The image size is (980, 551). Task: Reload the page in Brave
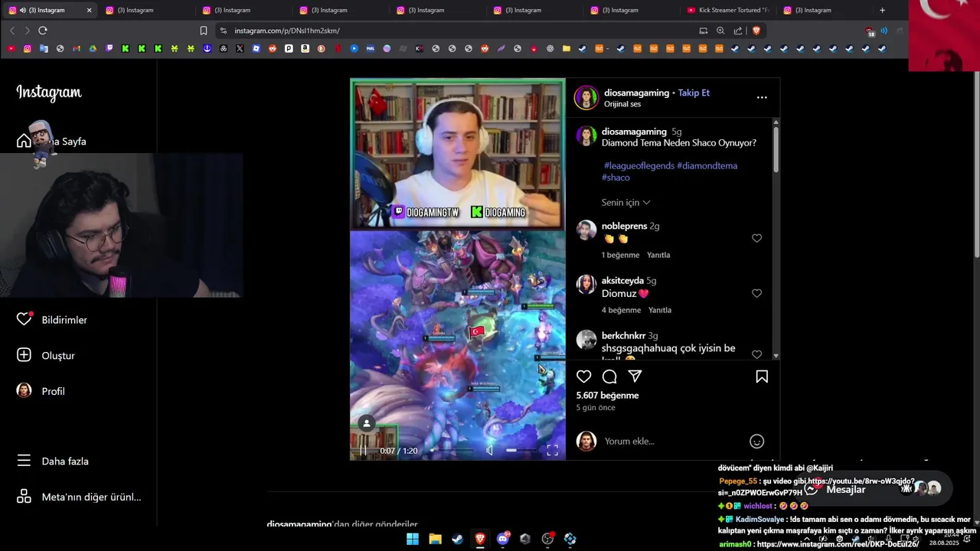[x=43, y=31]
